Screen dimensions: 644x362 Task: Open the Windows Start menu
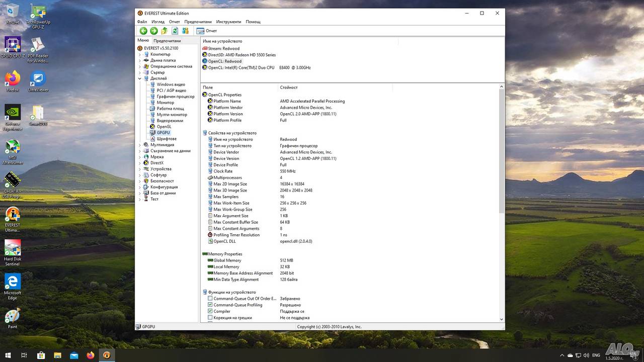click(x=8, y=355)
